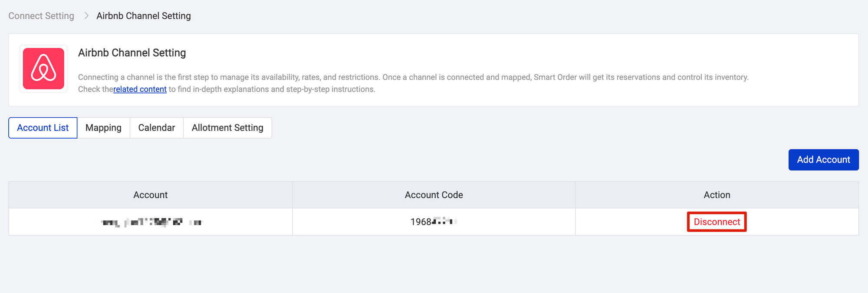Select the Account List tab
The width and height of the screenshot is (868, 293).
43,128
